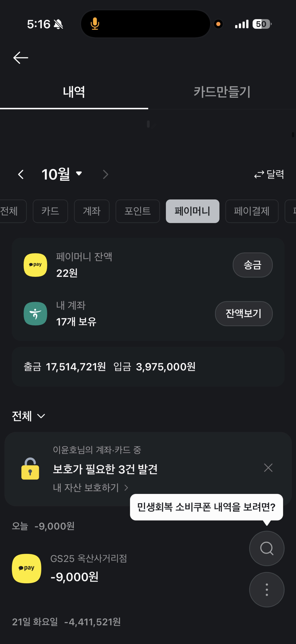
Task: Tap the green bank account icon
Action: (35, 313)
